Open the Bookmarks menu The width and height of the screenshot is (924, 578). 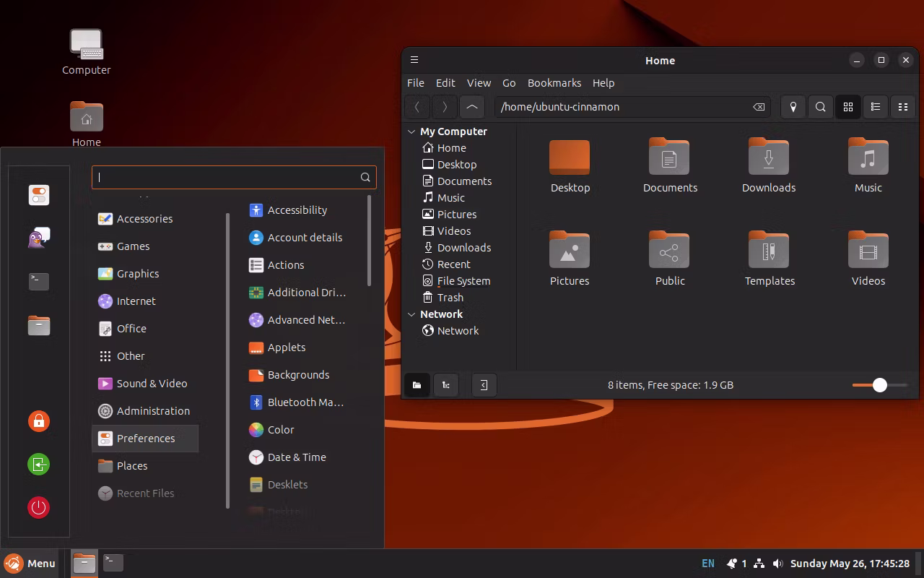coord(554,83)
